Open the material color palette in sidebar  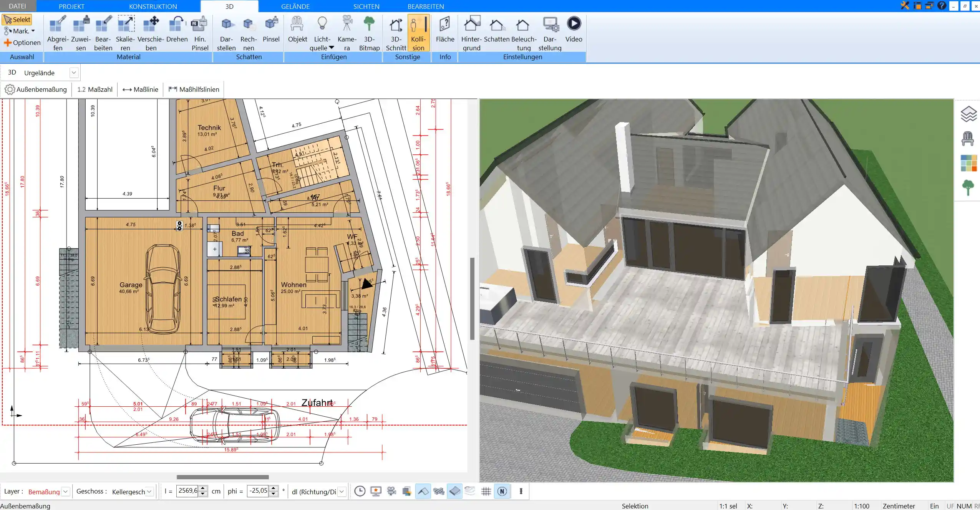[x=968, y=163]
